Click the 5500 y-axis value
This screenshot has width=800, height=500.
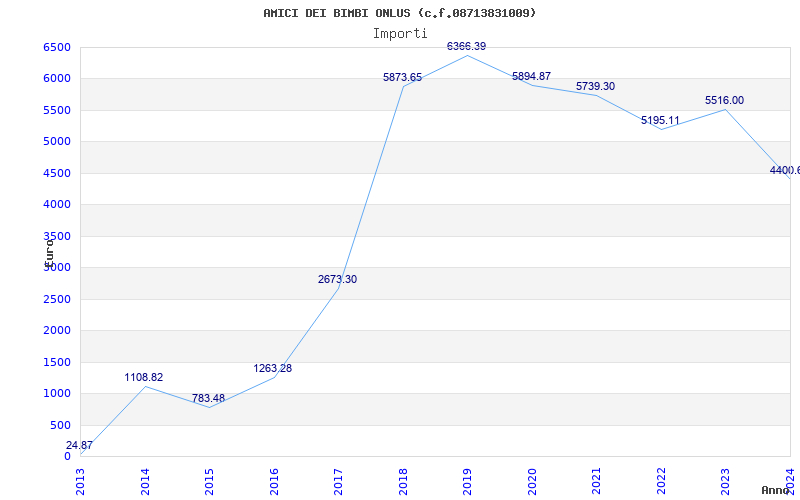point(57,110)
